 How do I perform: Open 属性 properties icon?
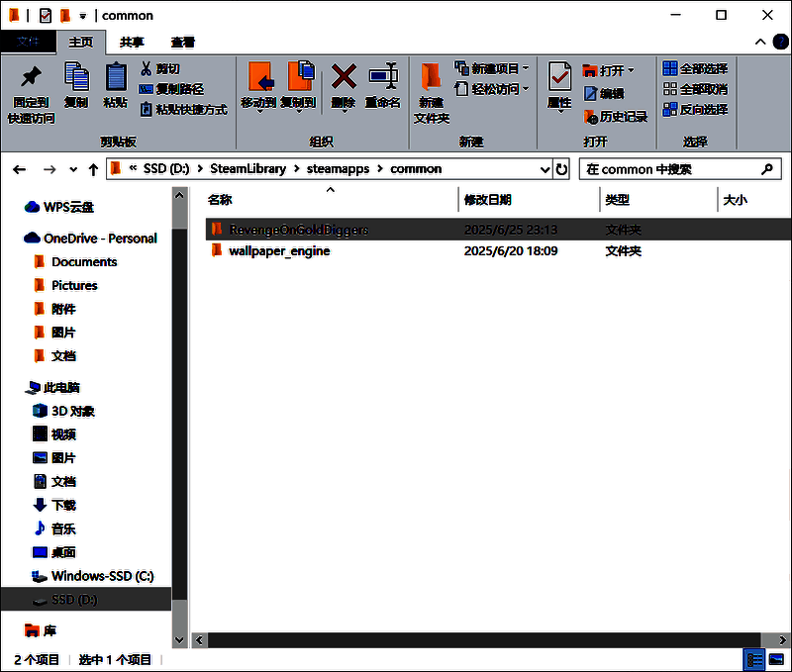[x=559, y=77]
